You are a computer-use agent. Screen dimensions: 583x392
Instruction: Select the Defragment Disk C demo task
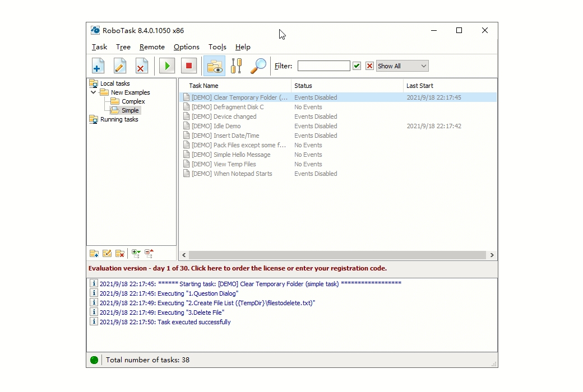pyautogui.click(x=338, y=107)
